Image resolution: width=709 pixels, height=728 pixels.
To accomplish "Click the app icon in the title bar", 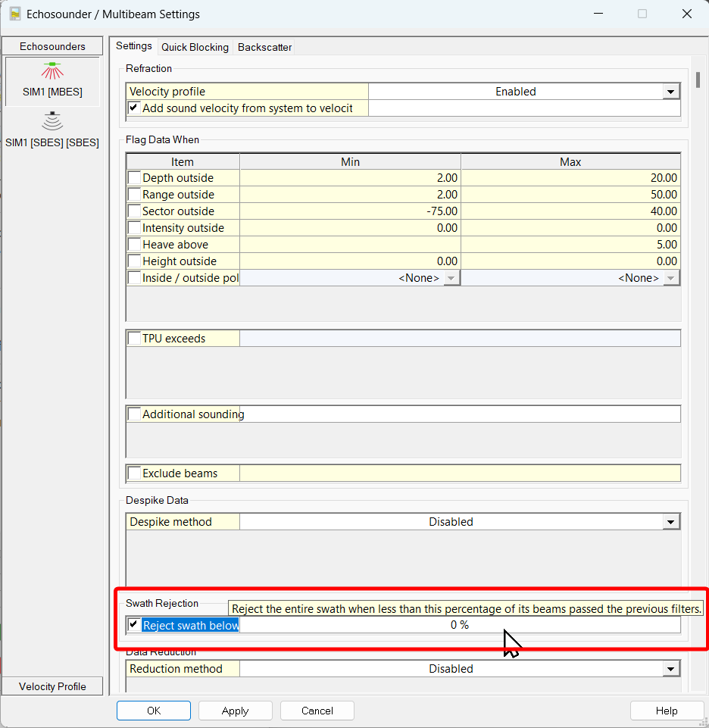I will (14, 14).
